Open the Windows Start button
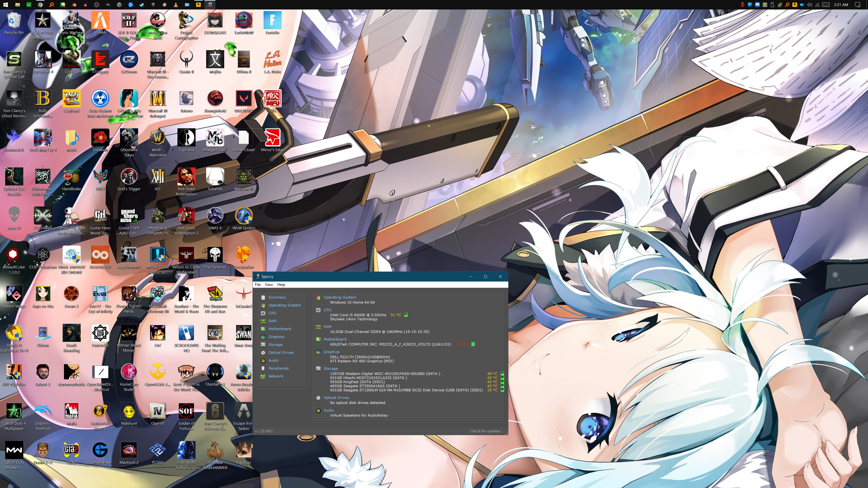 (x=6, y=5)
